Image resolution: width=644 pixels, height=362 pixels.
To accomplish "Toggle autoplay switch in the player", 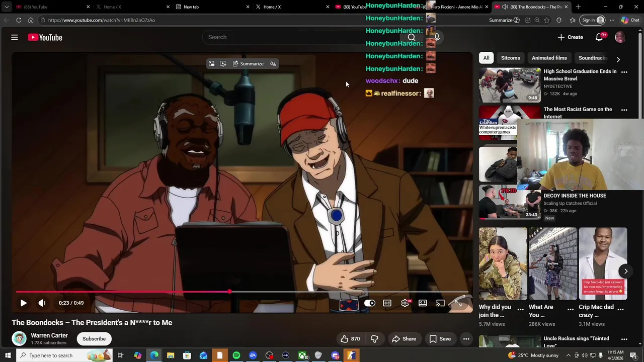I will [370, 303].
